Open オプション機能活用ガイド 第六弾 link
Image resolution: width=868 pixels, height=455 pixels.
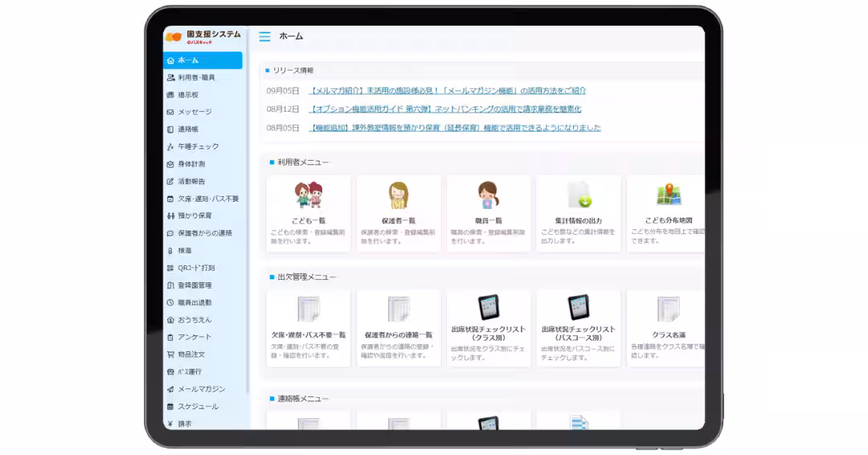click(445, 109)
